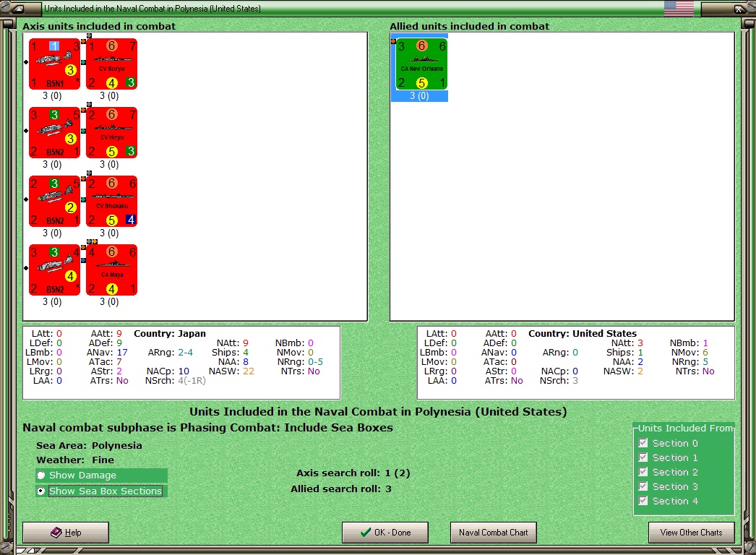Open the Naval Combat Chart
The image size is (756, 555).
493,533
